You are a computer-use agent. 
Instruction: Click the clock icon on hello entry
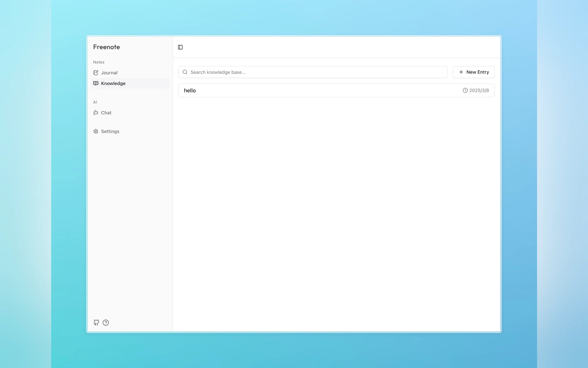[465, 91]
